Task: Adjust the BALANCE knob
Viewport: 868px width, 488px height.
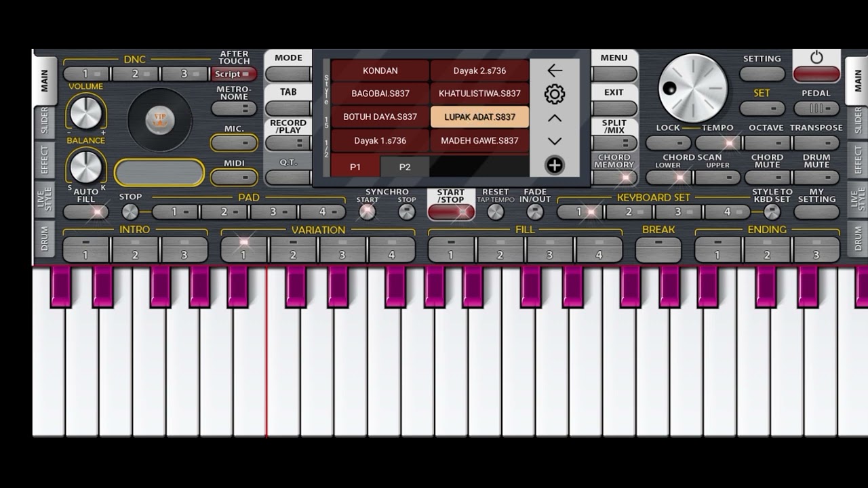Action: coord(85,166)
